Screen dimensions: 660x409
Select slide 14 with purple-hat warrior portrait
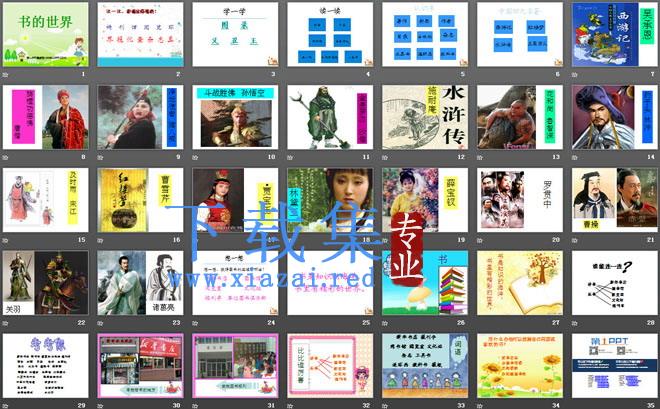coord(615,117)
